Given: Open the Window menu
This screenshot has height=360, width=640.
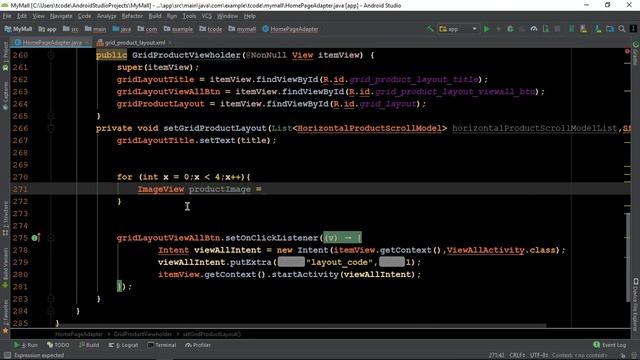Looking at the screenshot, I should pyautogui.click(x=227, y=16).
